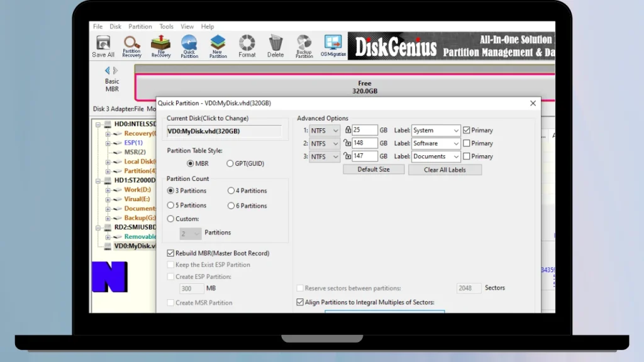Click the VD0:MyDisk.vhd virtual disk icon
The width and height of the screenshot is (644, 362).
[108, 246]
